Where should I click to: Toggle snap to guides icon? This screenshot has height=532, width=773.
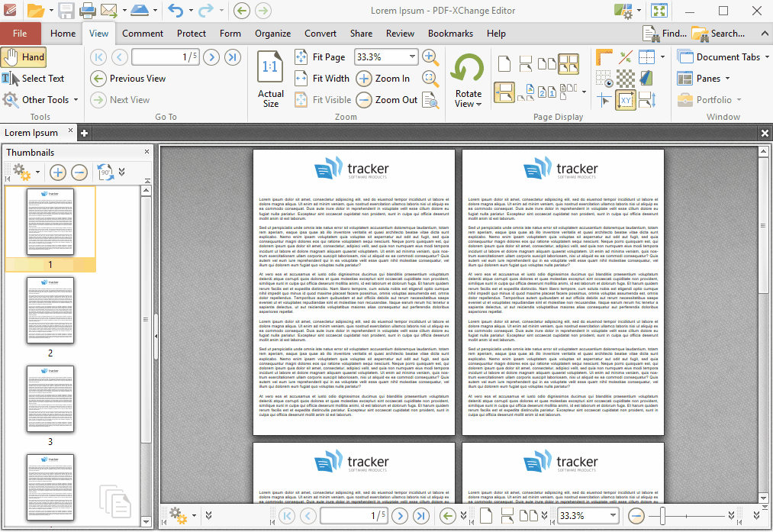(626, 57)
